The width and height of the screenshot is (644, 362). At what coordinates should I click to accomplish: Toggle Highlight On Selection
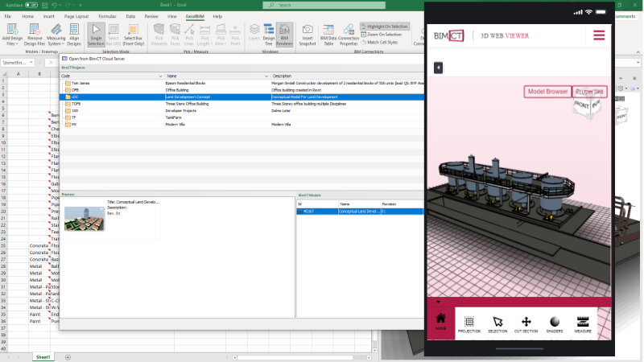tap(385, 27)
